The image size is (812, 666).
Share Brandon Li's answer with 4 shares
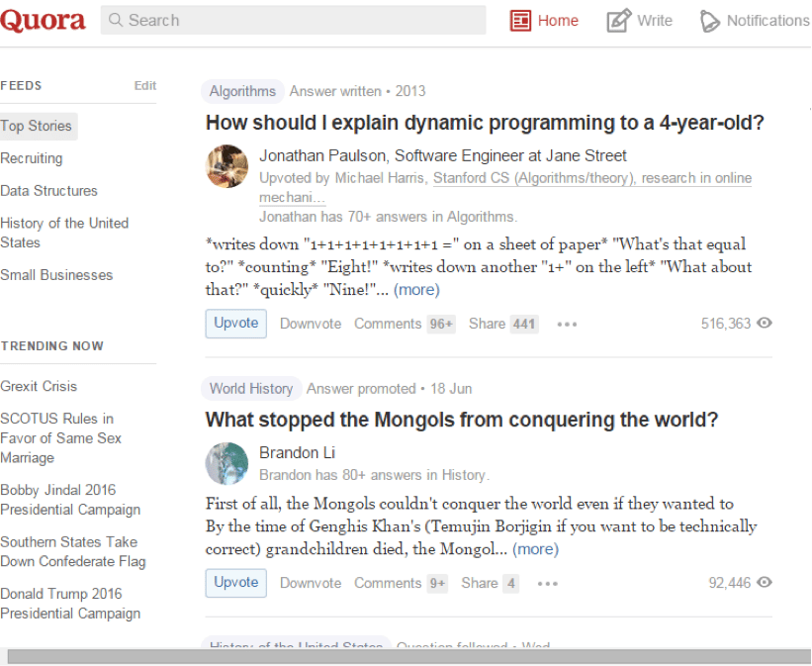point(490,583)
